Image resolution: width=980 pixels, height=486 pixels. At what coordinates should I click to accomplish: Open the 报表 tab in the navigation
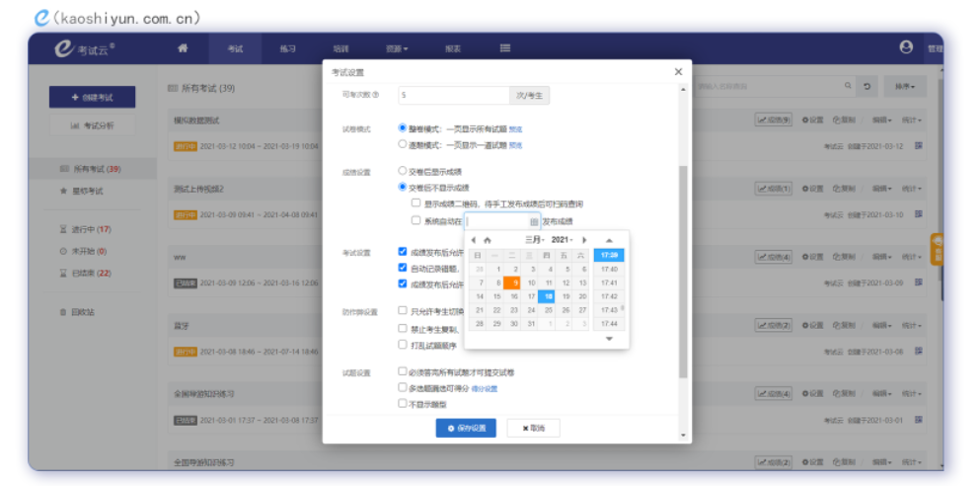click(x=452, y=47)
